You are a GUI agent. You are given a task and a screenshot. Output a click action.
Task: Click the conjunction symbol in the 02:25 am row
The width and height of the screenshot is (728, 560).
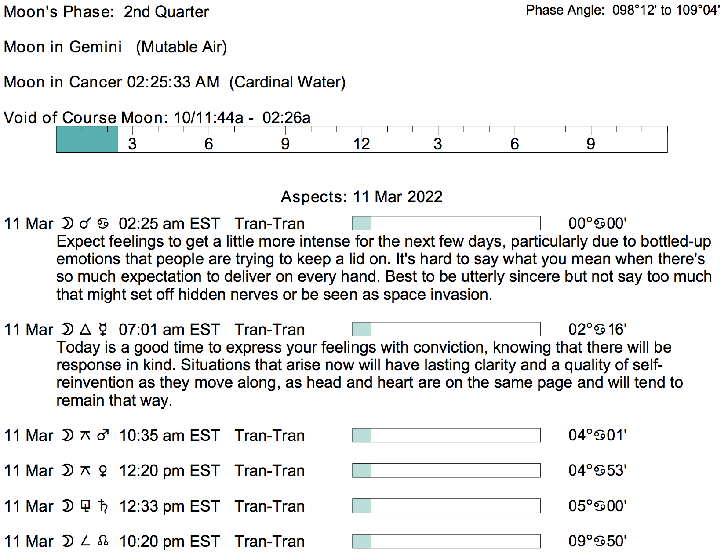tap(85, 223)
